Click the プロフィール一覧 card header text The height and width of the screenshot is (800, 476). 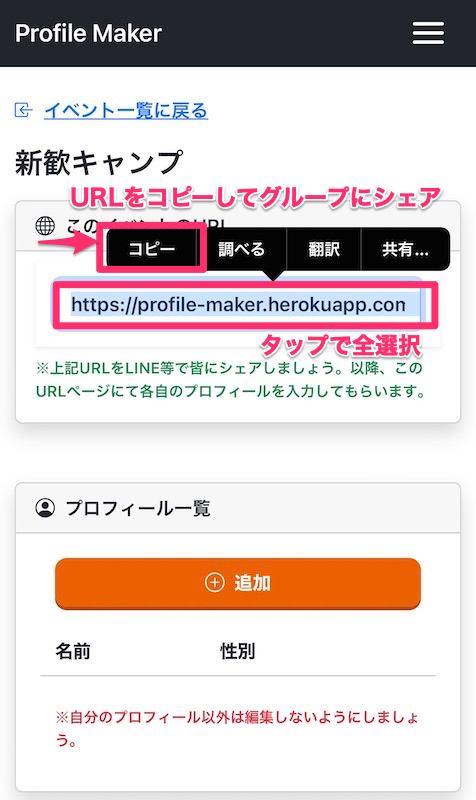138,508
